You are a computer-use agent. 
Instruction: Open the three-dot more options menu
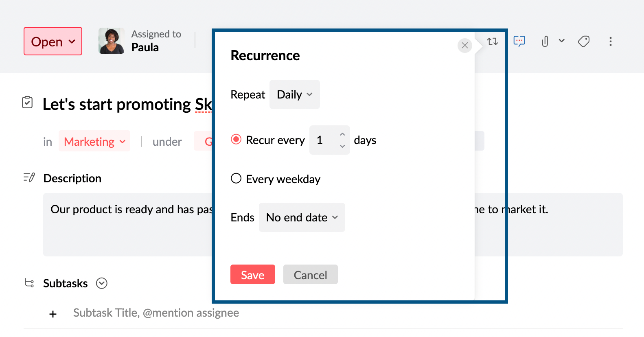point(610,41)
